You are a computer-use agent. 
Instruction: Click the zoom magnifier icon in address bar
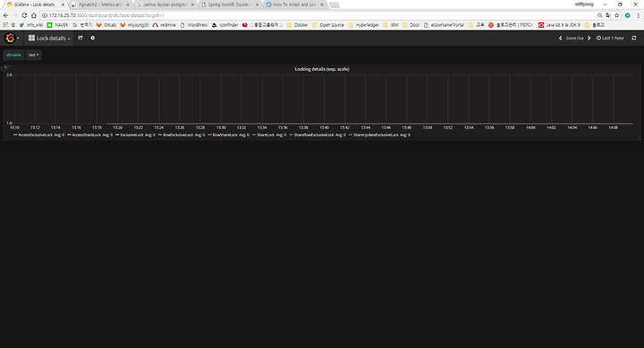point(599,15)
